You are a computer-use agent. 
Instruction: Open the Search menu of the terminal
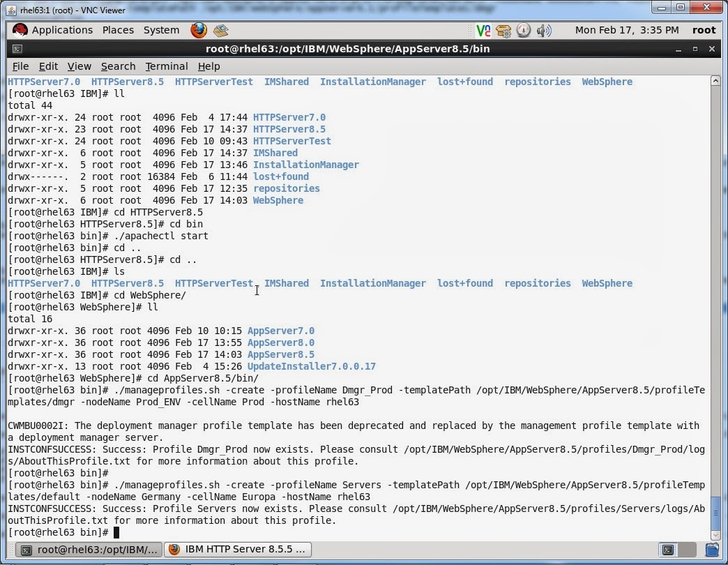pyautogui.click(x=118, y=66)
